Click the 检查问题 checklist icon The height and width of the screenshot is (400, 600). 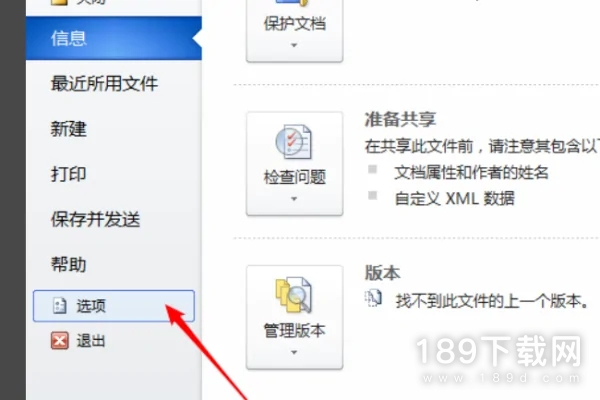pos(293,142)
